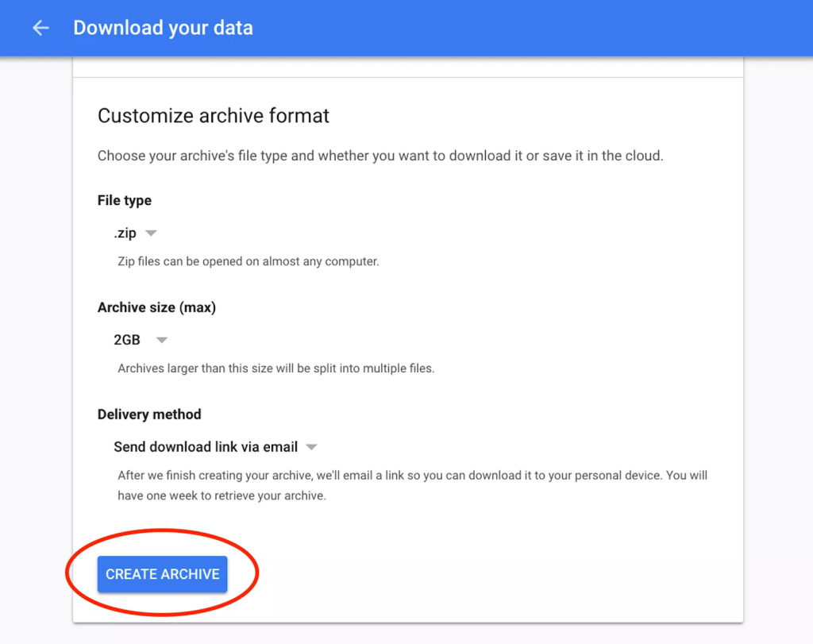This screenshot has height=644, width=813.
Task: Click the "Download your data" page title
Action: click(163, 28)
